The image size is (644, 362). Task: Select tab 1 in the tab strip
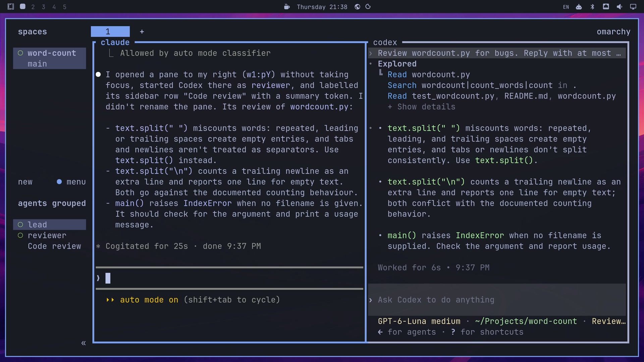(x=110, y=32)
